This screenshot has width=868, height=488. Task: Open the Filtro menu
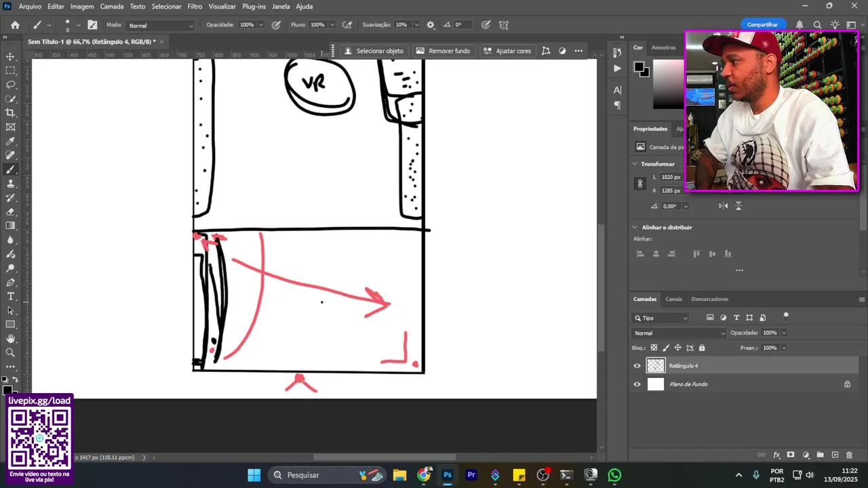195,6
